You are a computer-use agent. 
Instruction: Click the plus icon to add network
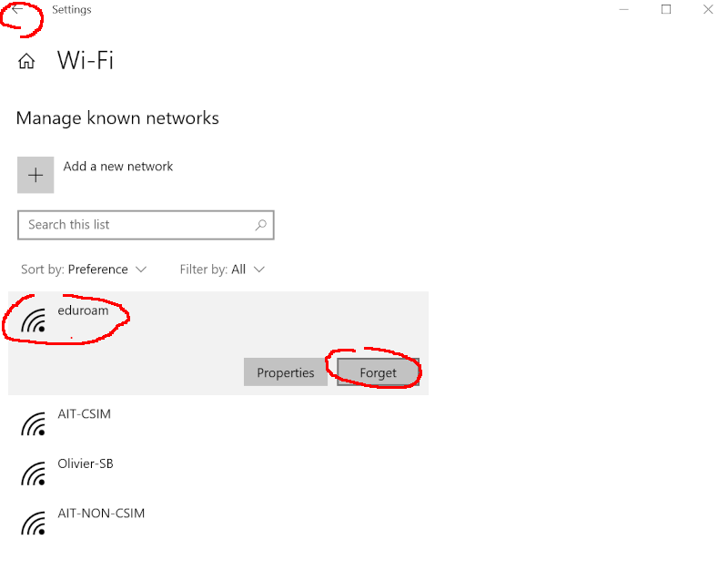coord(35,175)
